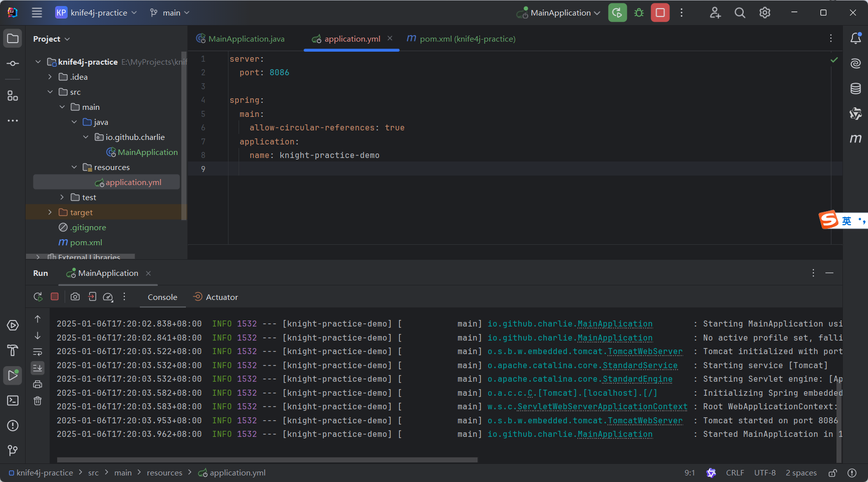Screen dimensions: 868x482
Task: Click the Debug bug icon
Action: 639,13
